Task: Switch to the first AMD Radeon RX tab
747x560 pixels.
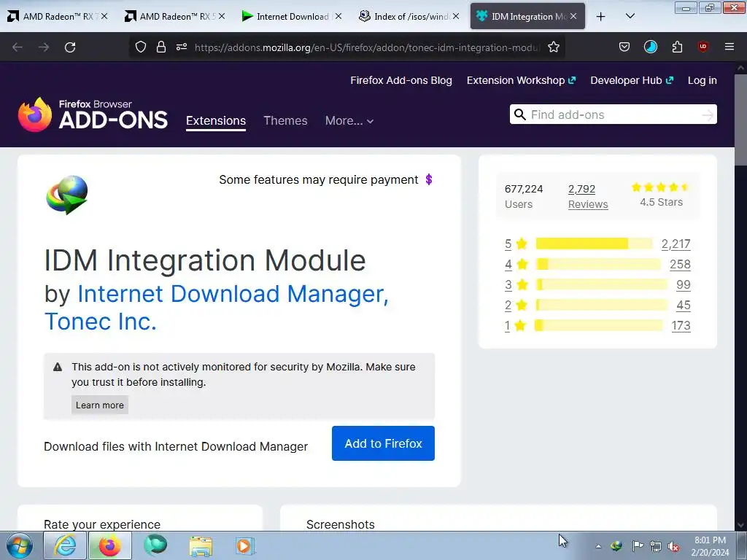Action: pyautogui.click(x=57, y=16)
